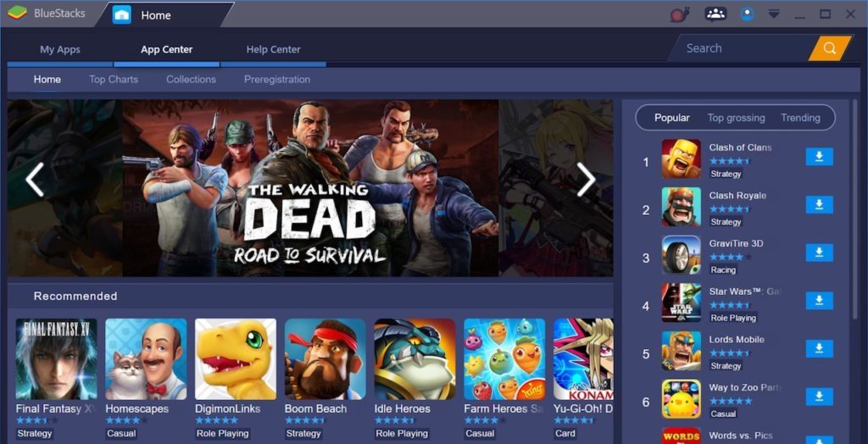Switch to the My Apps tab
The image size is (868, 444).
(60, 49)
